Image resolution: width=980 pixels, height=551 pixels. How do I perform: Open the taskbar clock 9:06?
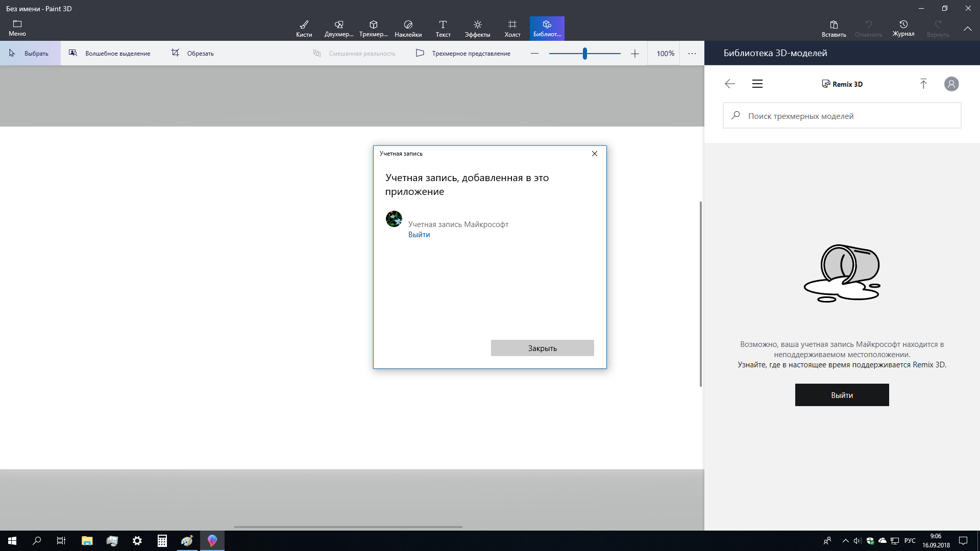[936, 541]
